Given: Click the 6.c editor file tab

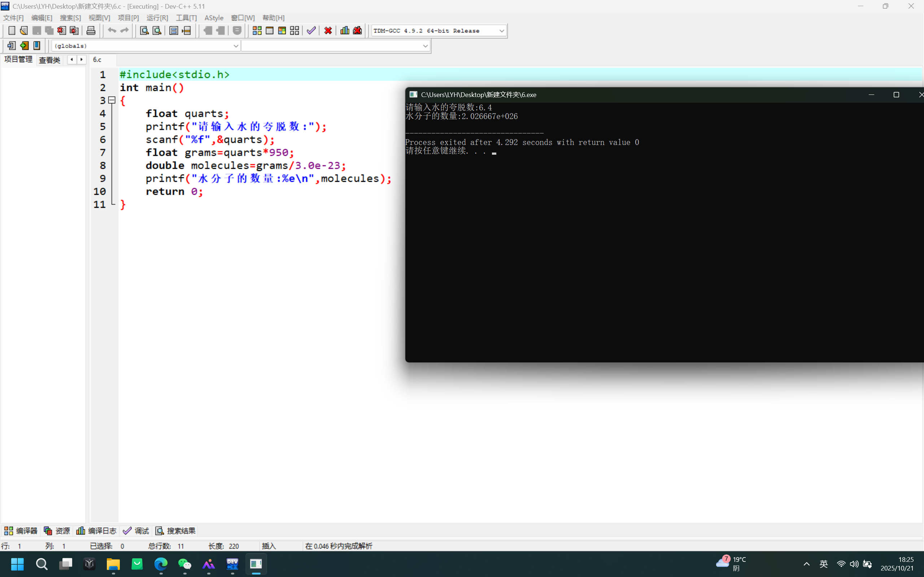Looking at the screenshot, I should [x=97, y=60].
